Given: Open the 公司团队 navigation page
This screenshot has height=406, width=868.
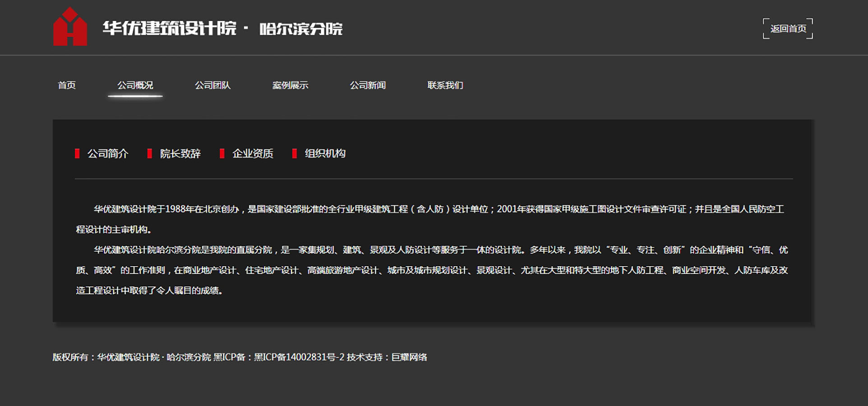Looking at the screenshot, I should [212, 85].
